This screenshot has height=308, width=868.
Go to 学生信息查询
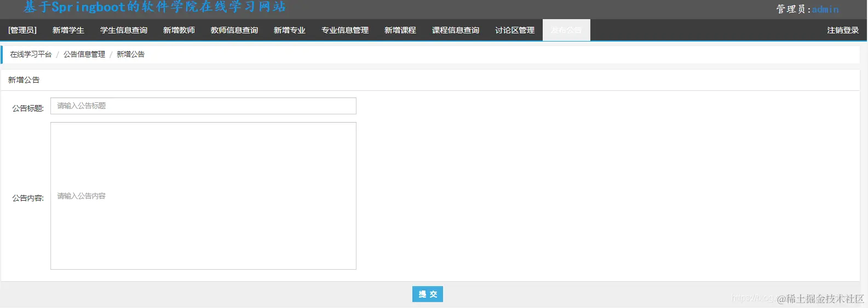(x=124, y=30)
